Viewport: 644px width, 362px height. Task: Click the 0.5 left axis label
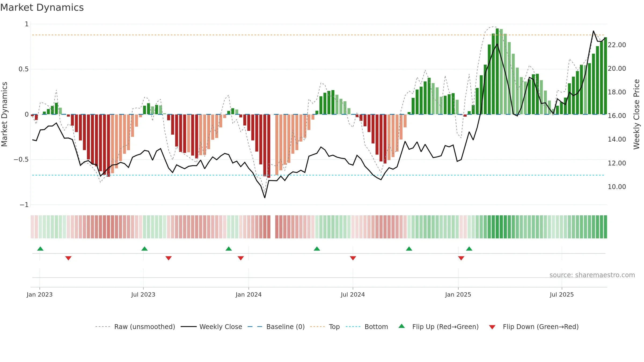24,69
